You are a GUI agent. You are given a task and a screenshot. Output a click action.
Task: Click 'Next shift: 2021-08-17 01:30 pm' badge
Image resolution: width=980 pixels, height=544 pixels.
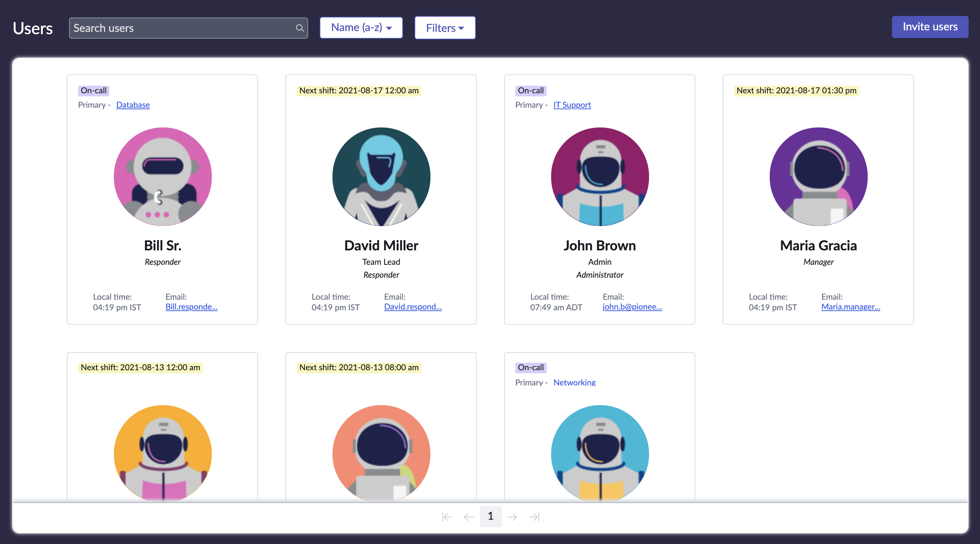[x=796, y=90]
